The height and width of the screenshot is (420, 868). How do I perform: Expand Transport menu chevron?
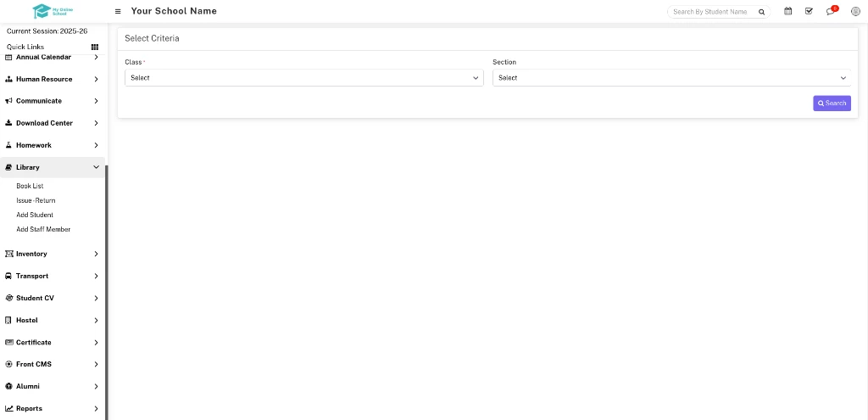point(97,276)
